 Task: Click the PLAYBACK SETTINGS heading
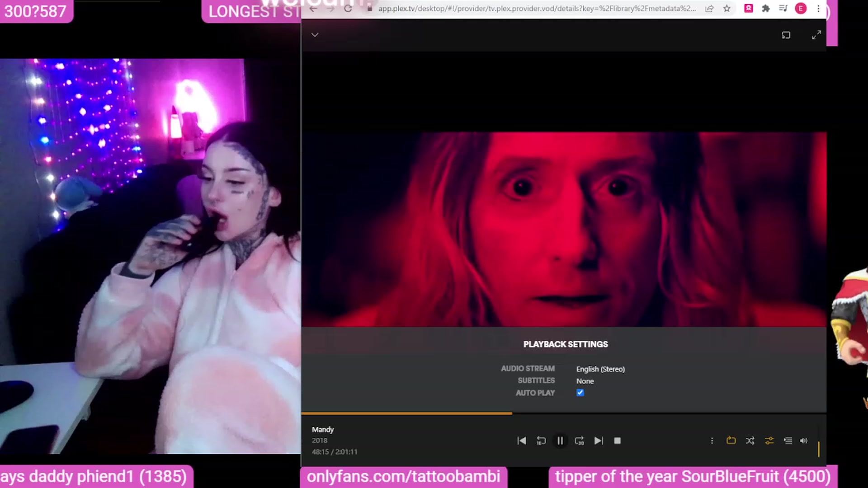(x=566, y=344)
